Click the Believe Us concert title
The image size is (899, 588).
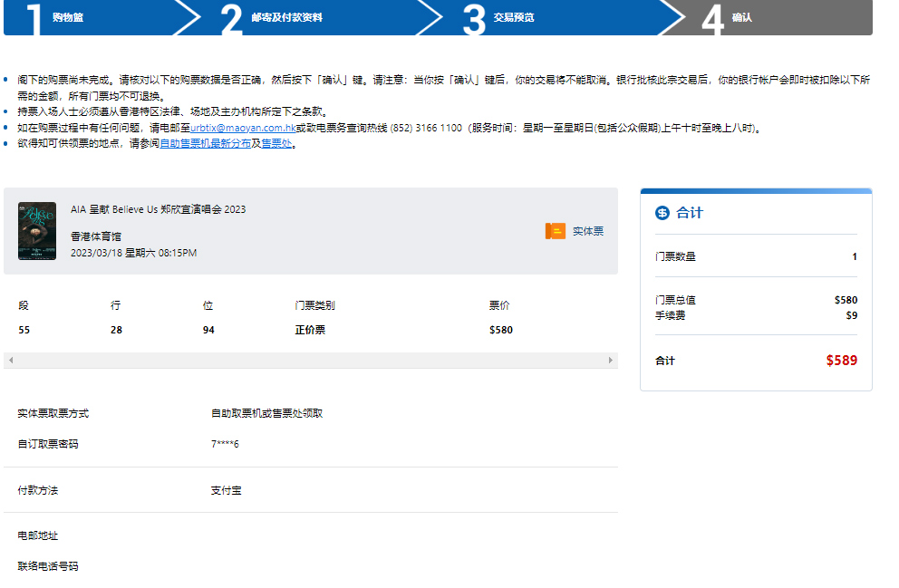tap(158, 209)
